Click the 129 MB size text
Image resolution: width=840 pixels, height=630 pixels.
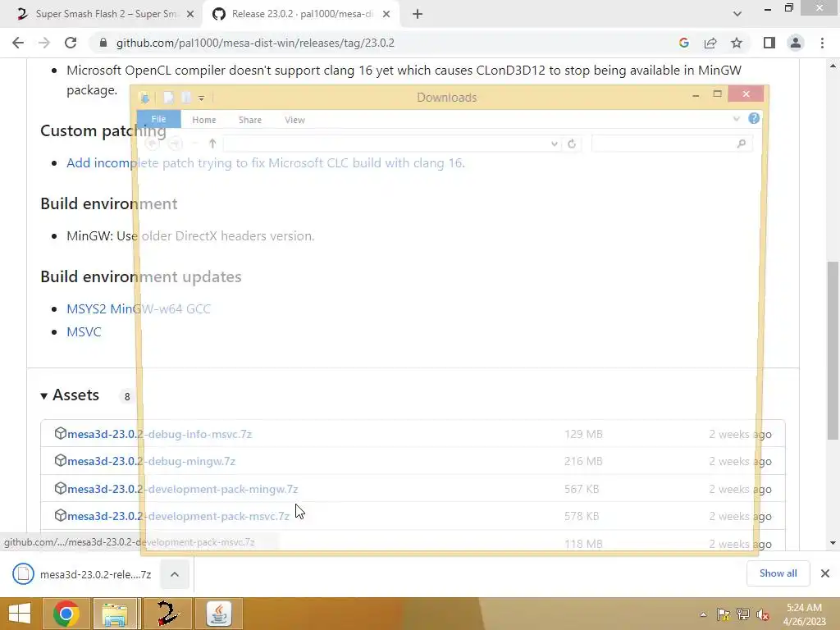pos(583,434)
